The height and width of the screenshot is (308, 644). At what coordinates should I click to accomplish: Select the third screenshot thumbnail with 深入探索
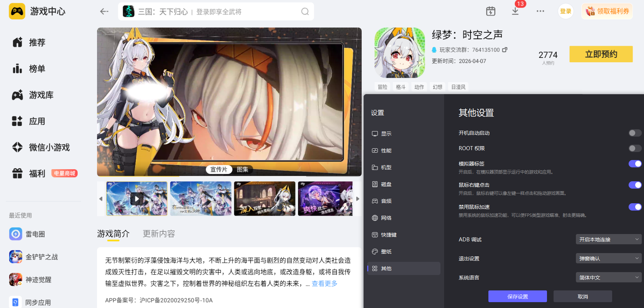coord(265,198)
